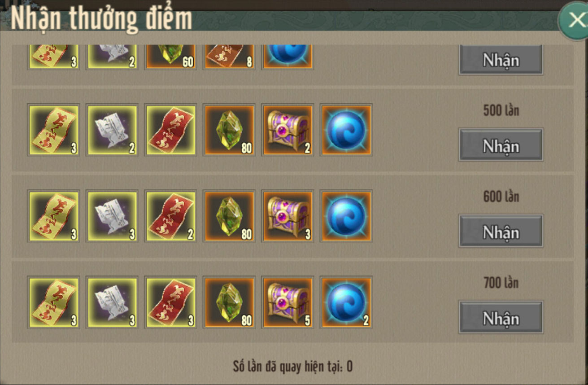This screenshot has height=385, width=588.
Task: Claim the 500 lần reward with Nhận
Action: pos(501,145)
